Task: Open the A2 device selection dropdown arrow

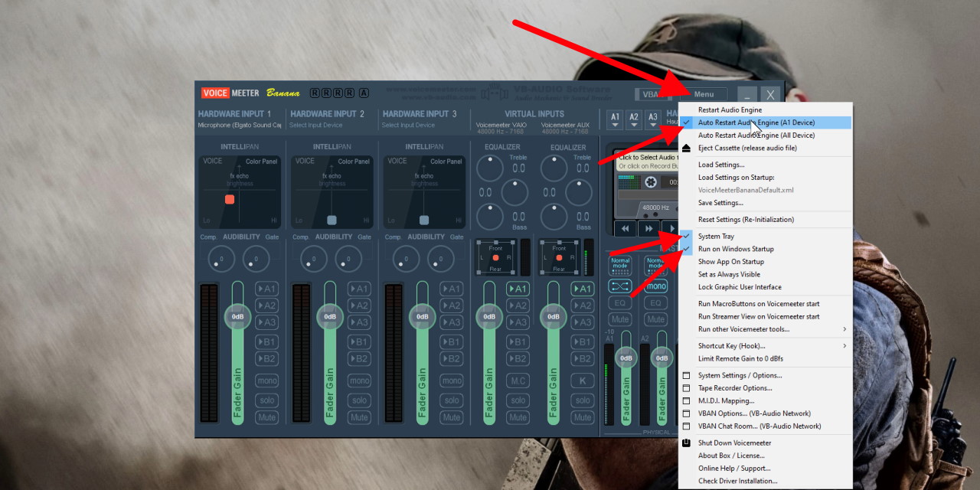Action: pyautogui.click(x=634, y=125)
